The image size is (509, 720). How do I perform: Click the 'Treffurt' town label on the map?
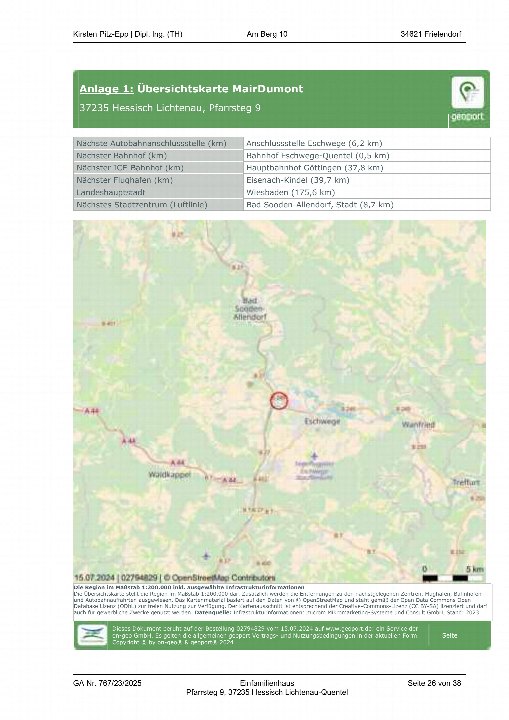pyautogui.click(x=466, y=482)
